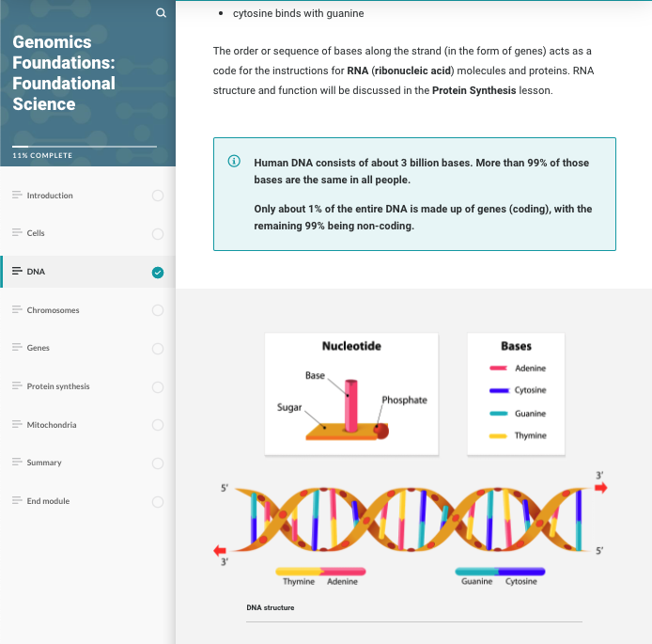The width and height of the screenshot is (652, 644).
Task: Click the info icon in callout box
Action: pyautogui.click(x=234, y=161)
